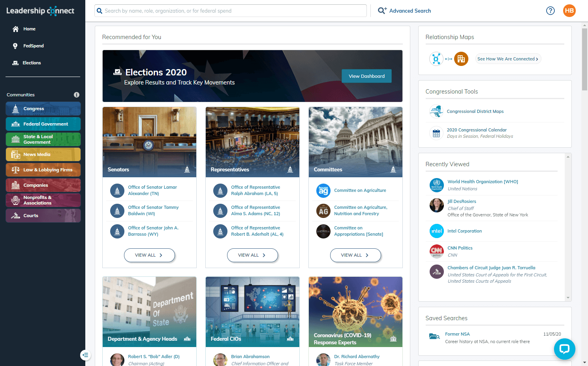
Task: Open the help question mark icon
Action: click(550, 11)
